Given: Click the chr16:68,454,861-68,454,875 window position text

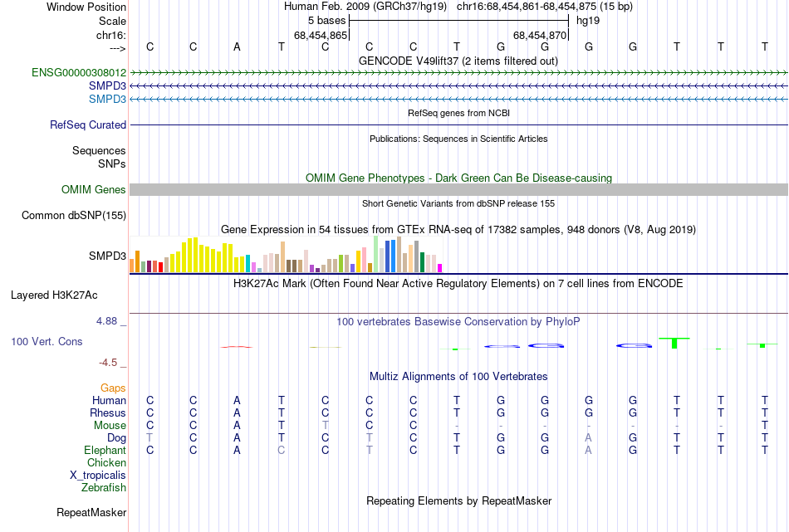Looking at the screenshot, I should pyautogui.click(x=545, y=7).
